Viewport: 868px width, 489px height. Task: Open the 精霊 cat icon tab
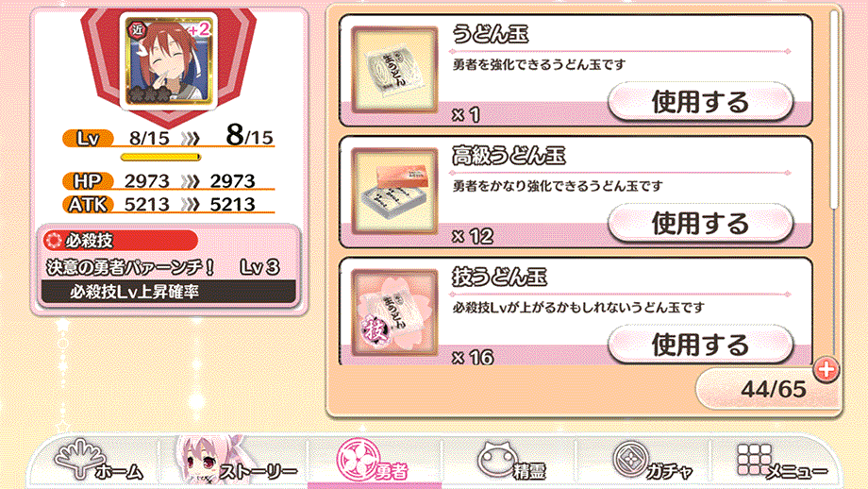coord(511,462)
